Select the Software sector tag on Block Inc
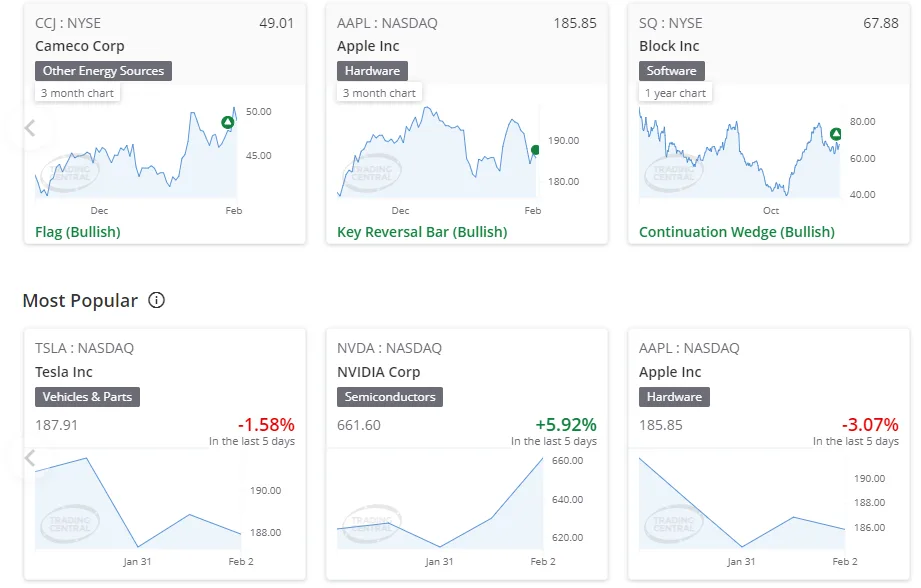Image resolution: width=921 pixels, height=588 pixels. click(x=671, y=71)
